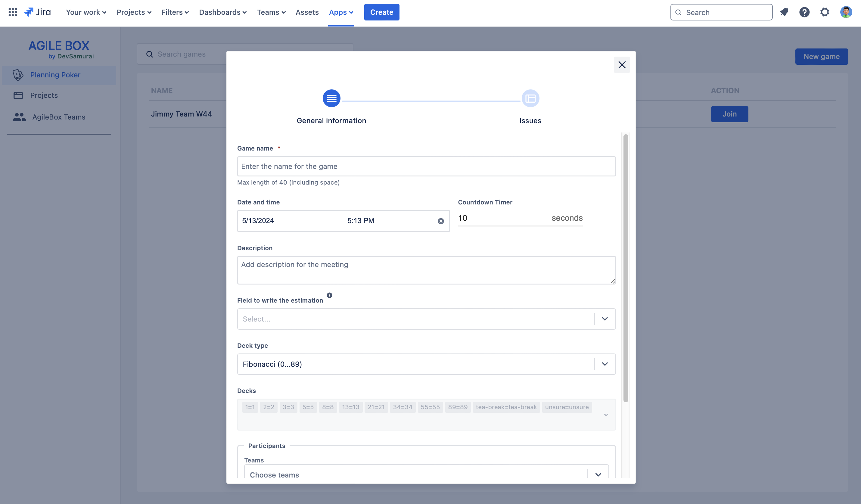Open the Teams top navigation menu
861x504 pixels.
click(271, 12)
